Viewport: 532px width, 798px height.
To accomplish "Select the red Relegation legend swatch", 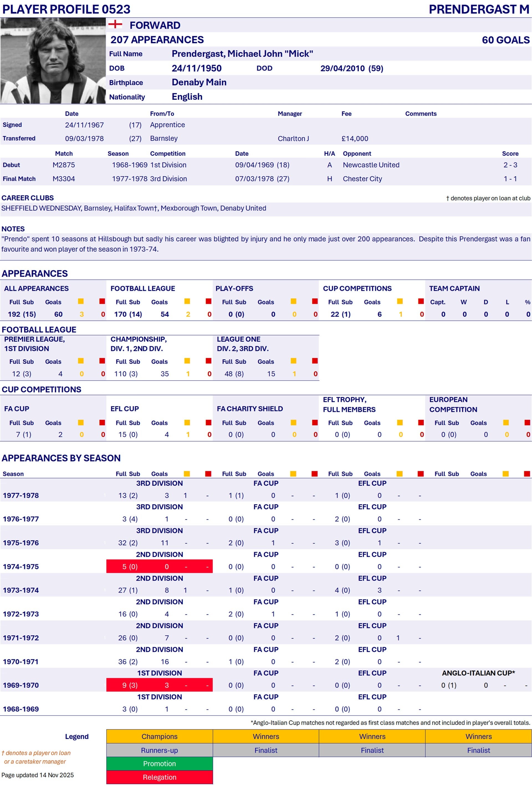I will (160, 777).
